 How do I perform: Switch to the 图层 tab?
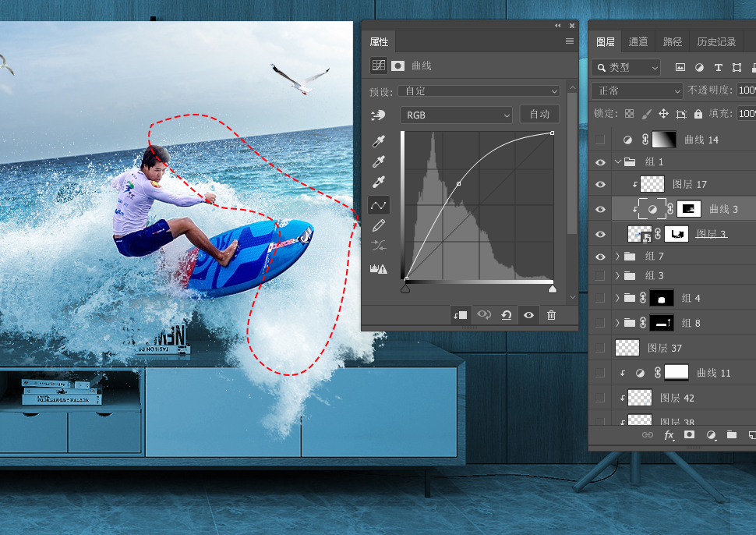click(x=606, y=42)
